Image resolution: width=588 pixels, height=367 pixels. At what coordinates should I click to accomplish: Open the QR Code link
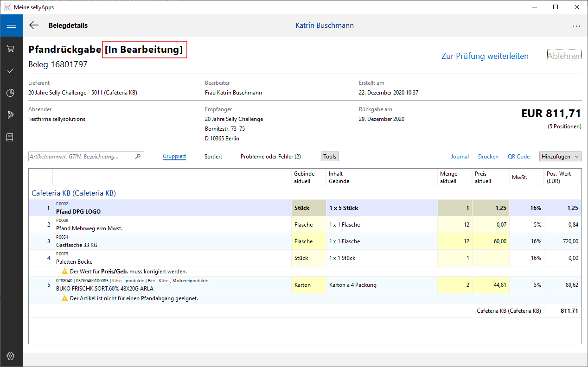click(x=518, y=157)
